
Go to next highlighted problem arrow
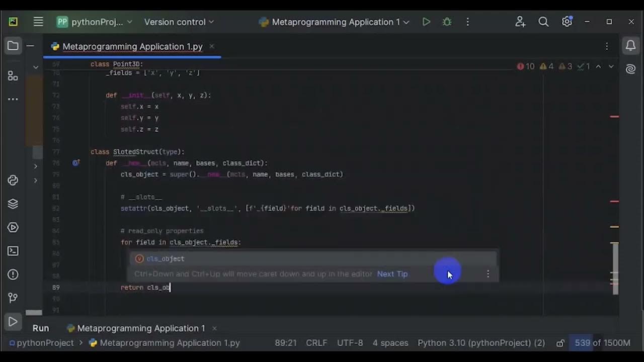coord(611,66)
